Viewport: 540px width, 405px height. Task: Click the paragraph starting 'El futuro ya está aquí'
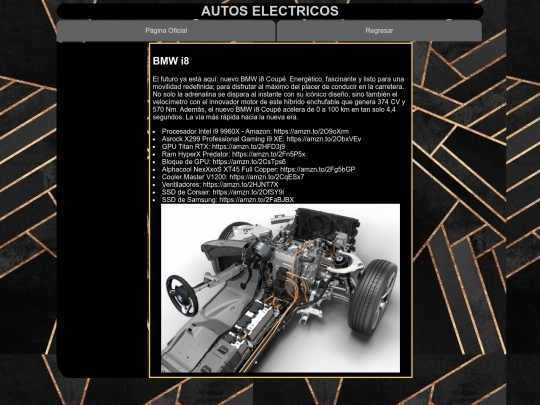click(x=279, y=98)
